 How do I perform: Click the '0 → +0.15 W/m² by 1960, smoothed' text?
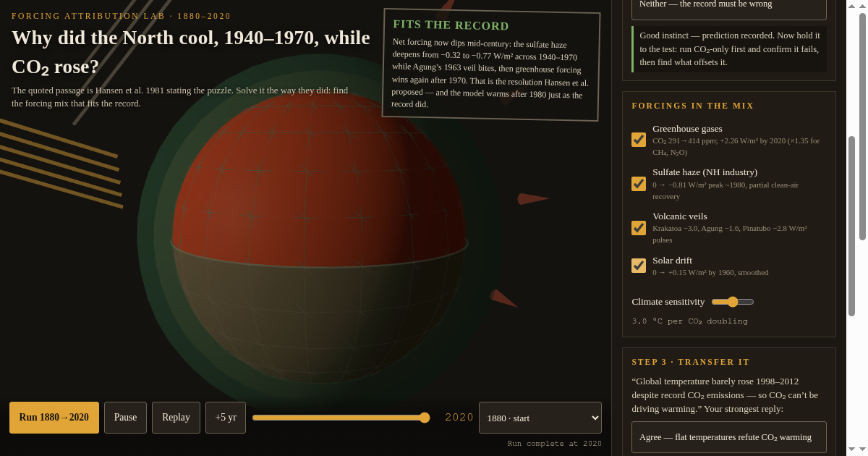[x=710, y=273]
